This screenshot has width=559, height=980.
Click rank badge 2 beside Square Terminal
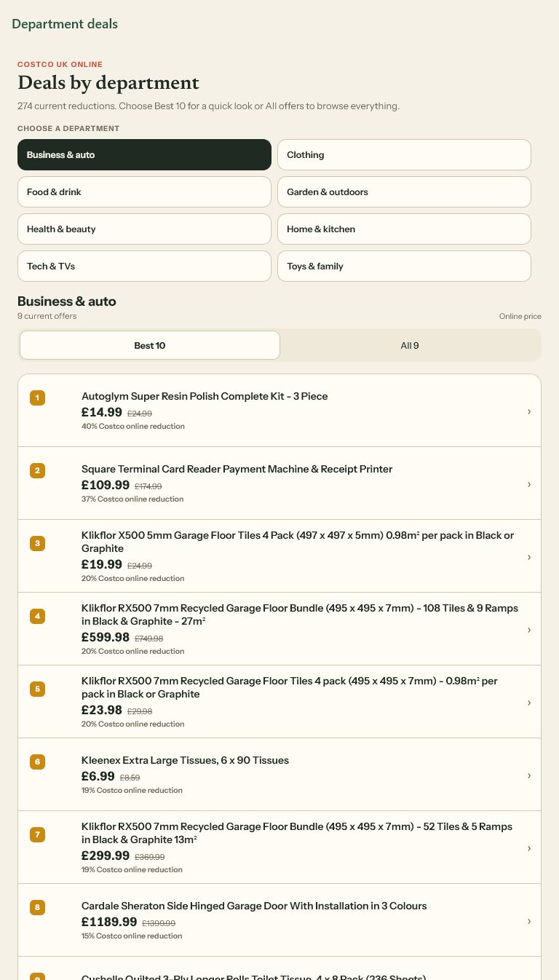pyautogui.click(x=37, y=470)
